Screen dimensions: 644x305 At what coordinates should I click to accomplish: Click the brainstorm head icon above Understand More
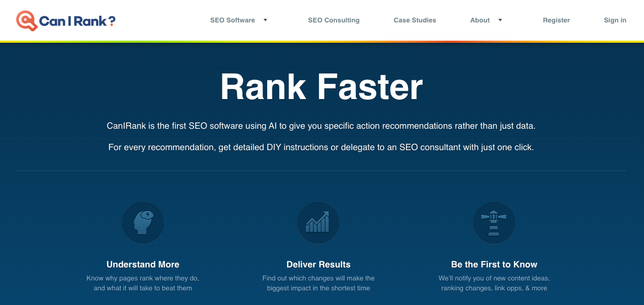(x=142, y=223)
